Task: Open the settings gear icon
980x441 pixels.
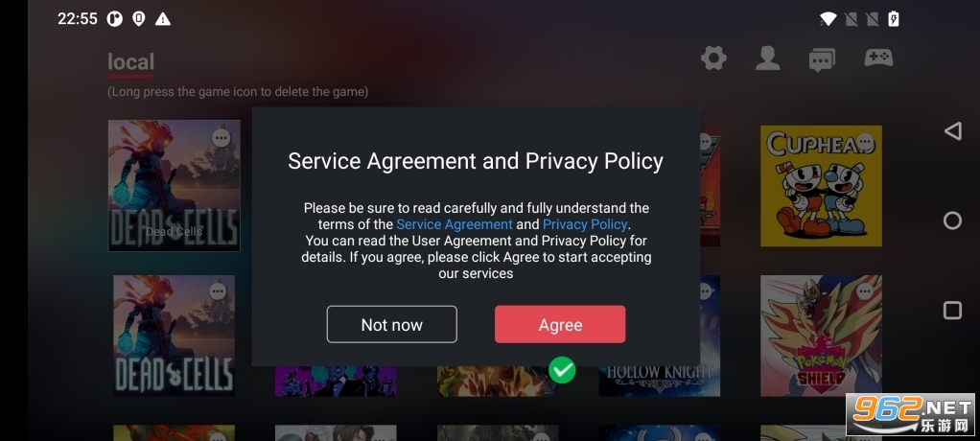Action: 713,58
